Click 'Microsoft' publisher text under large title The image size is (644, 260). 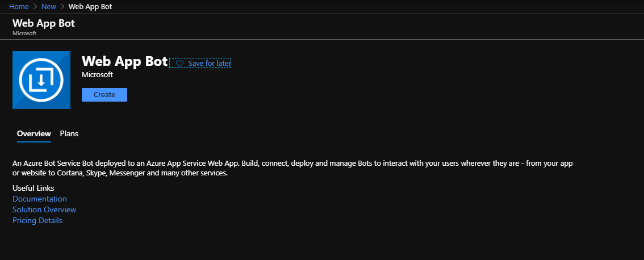[x=97, y=75]
